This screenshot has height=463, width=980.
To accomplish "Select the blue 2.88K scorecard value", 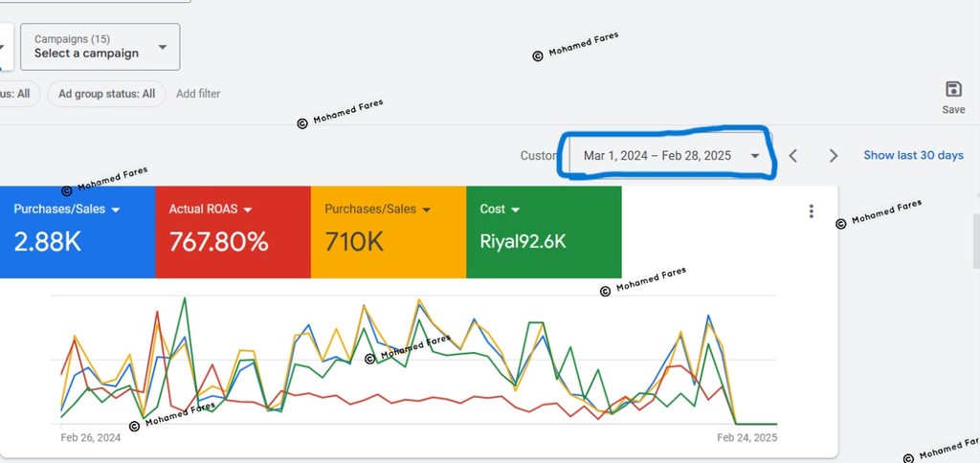I will coord(48,241).
